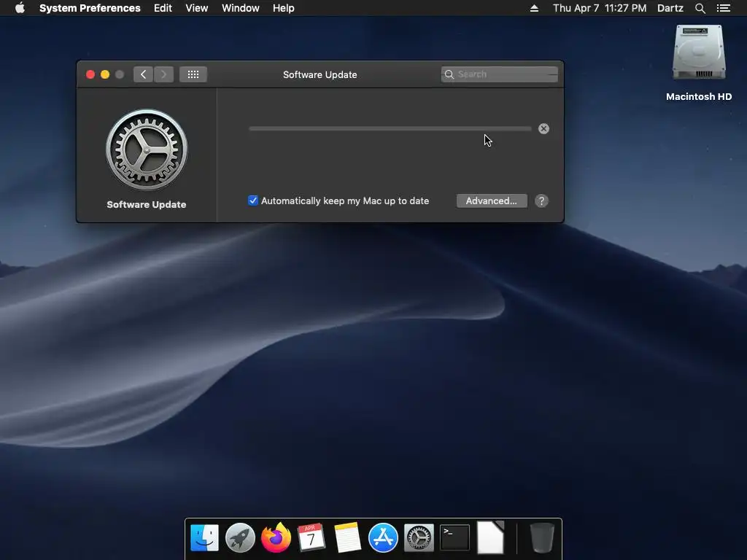This screenshot has width=747, height=560.
Task: Click the update progress bar
Action: [x=390, y=128]
